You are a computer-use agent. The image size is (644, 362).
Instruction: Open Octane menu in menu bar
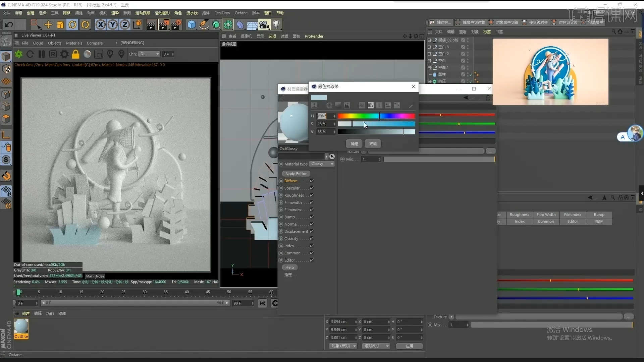point(241,13)
